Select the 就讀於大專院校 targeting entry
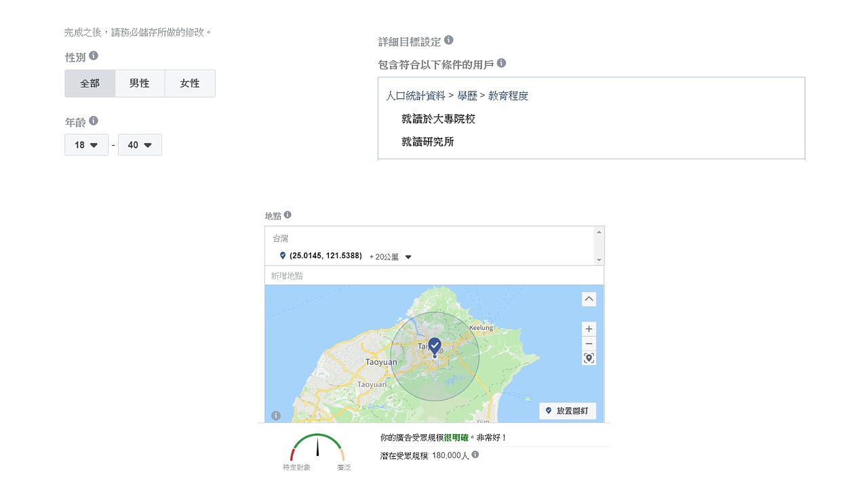 (437, 119)
